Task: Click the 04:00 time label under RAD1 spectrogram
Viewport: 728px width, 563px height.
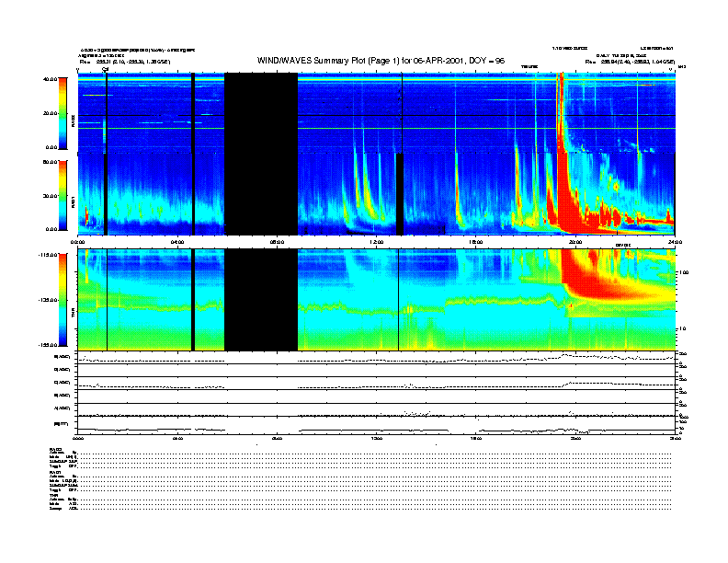Action: coord(177,242)
